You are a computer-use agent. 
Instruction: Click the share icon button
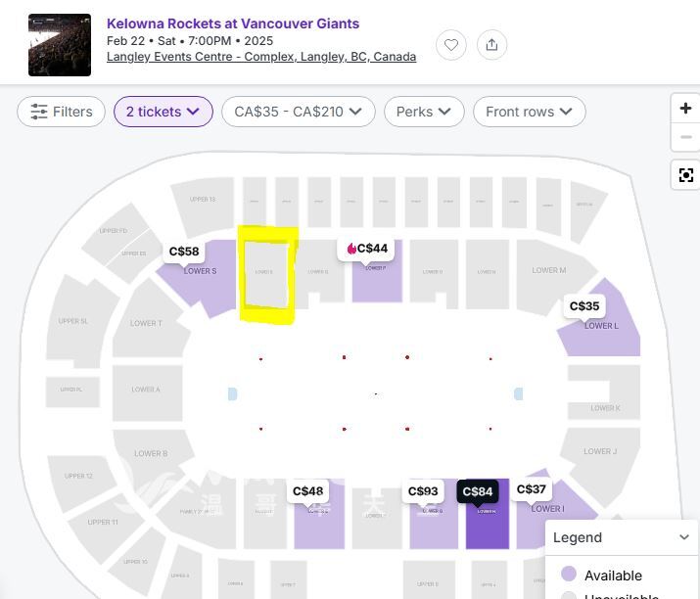491,45
